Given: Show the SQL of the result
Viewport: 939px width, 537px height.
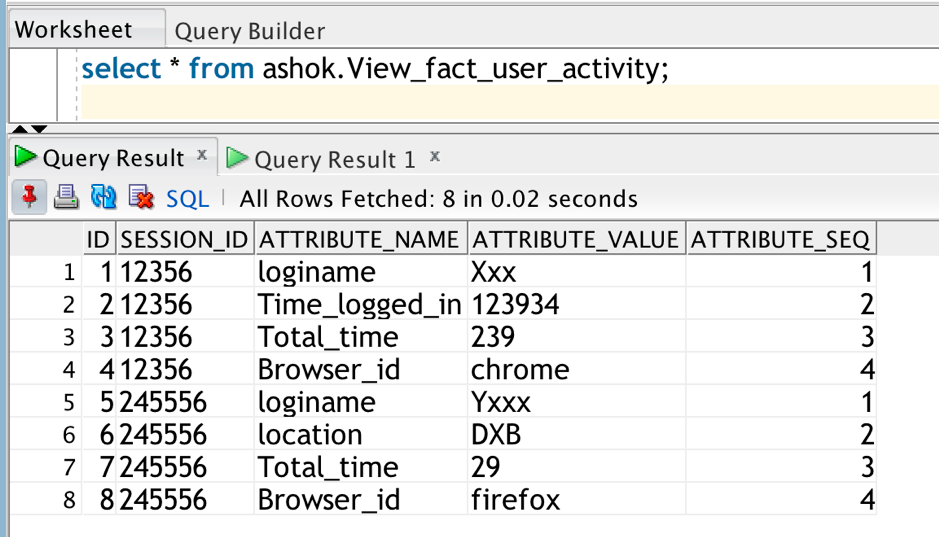Looking at the screenshot, I should coord(187,199).
